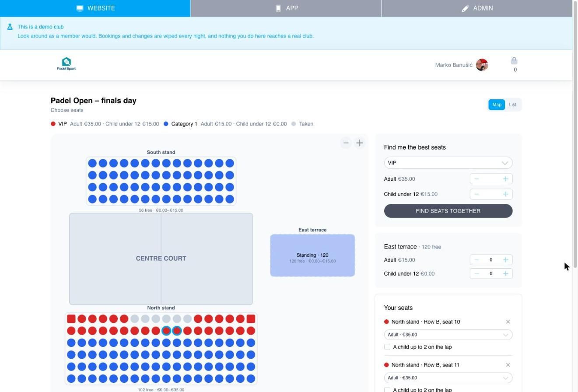
Task: Add one East terrace Child €0.00 ticket
Action: pos(505,273)
